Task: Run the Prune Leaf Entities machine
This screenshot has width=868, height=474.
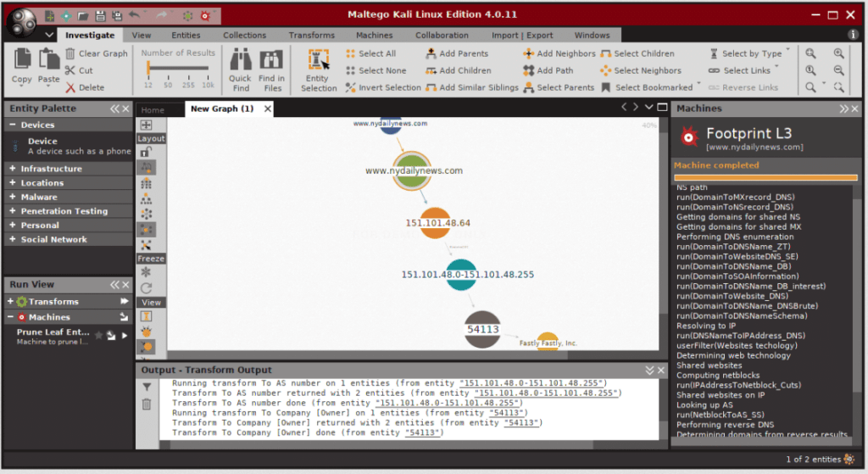Action: point(125,335)
